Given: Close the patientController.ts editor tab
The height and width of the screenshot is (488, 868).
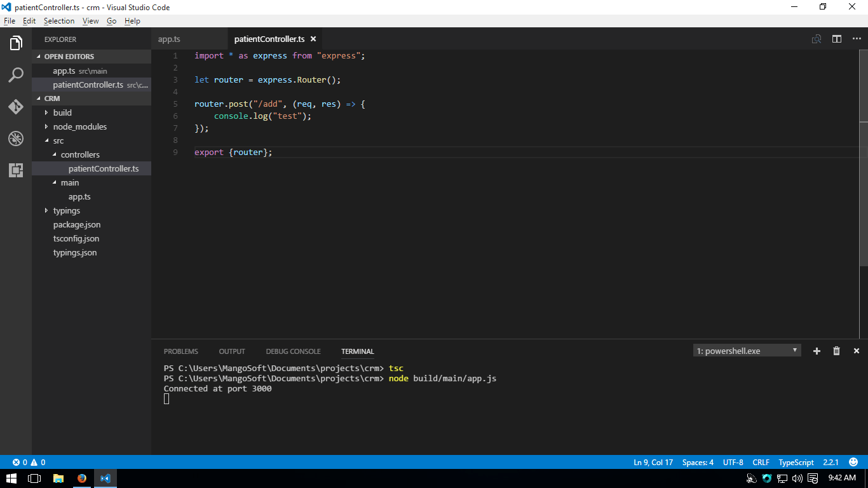Looking at the screenshot, I should pyautogui.click(x=313, y=39).
